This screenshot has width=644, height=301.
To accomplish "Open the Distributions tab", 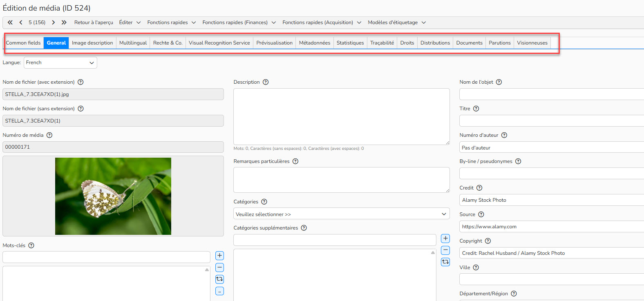I will pyautogui.click(x=435, y=43).
